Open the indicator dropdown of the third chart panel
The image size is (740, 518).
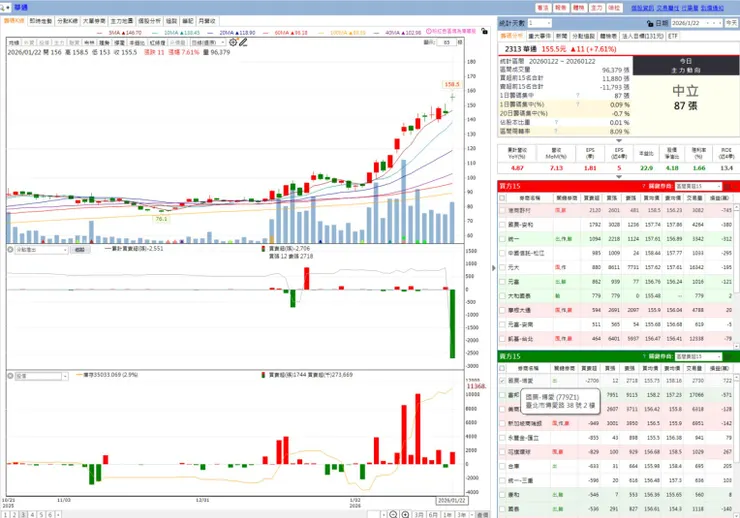pyautogui.click(x=42, y=376)
